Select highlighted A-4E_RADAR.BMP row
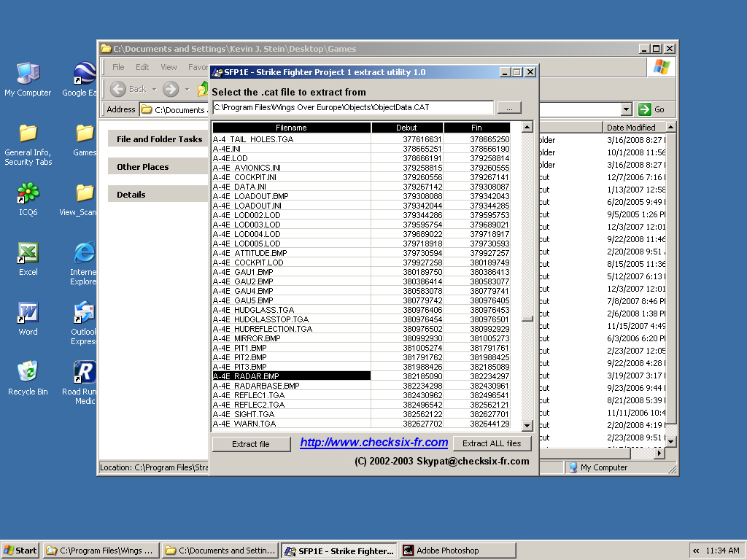Image resolution: width=747 pixels, height=560 pixels. tap(361, 376)
